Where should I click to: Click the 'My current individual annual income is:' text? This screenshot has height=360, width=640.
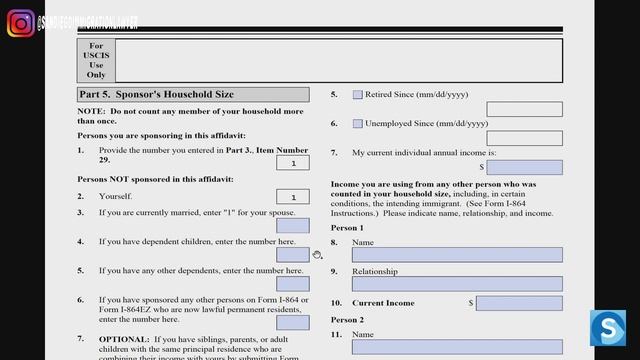pos(424,153)
